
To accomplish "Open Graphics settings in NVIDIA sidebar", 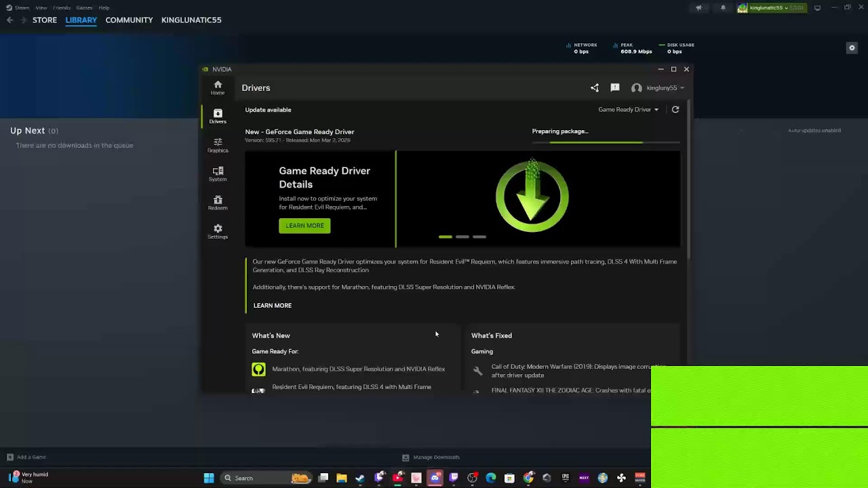I will coord(218,145).
